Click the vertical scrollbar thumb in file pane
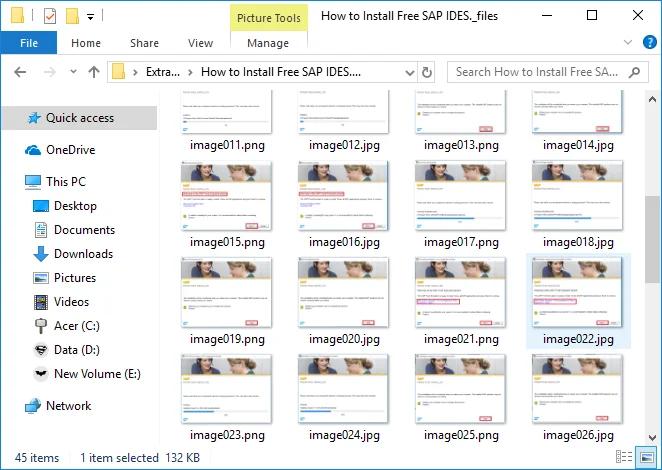The height and width of the screenshot is (470, 662). [x=652, y=239]
